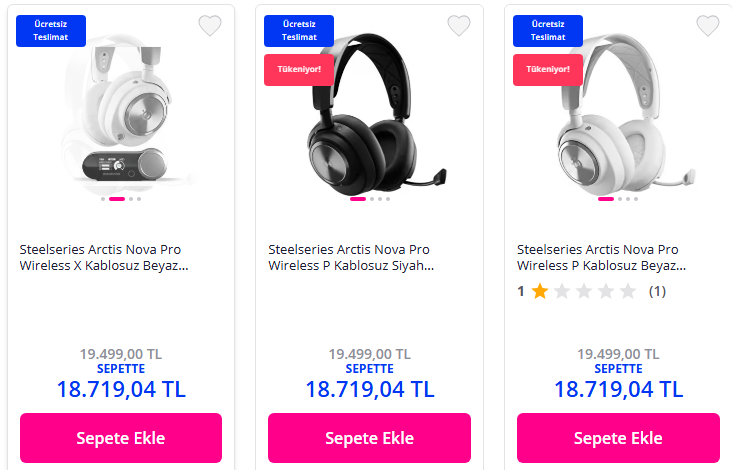The width and height of the screenshot is (732, 470).
Task: Click Ücretsiz Teslimat badge on Wireless X card
Action: click(51, 30)
